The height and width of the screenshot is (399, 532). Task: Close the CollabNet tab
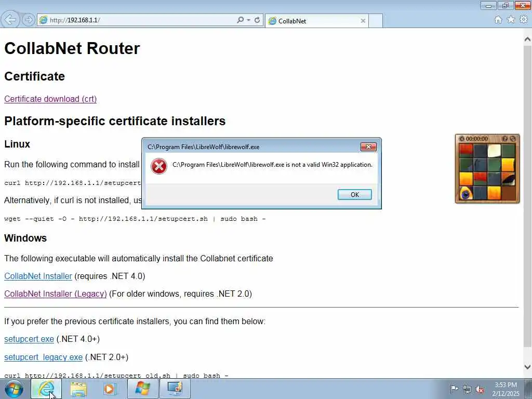click(363, 21)
